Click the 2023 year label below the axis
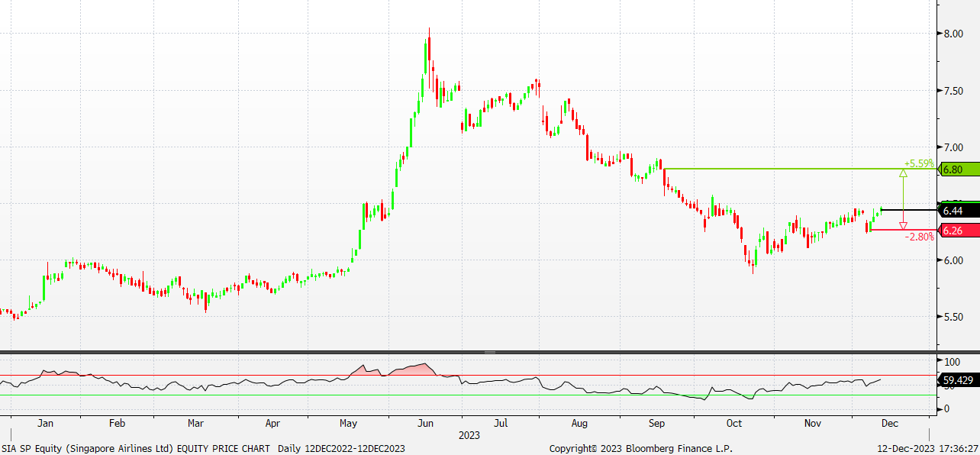 point(469,434)
